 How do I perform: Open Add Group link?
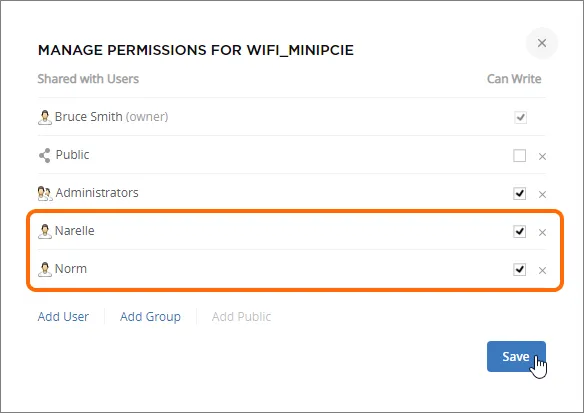(150, 317)
